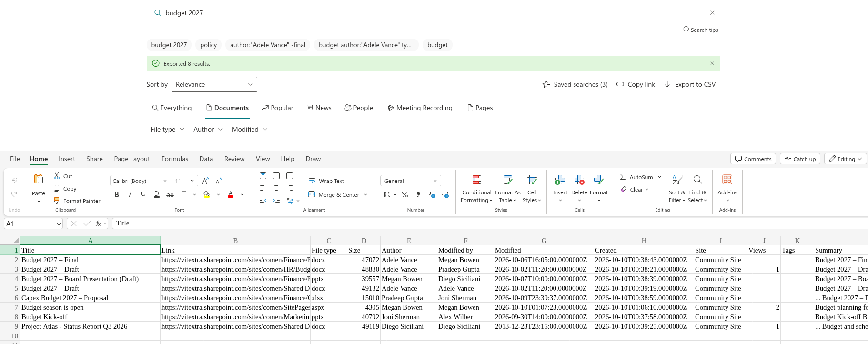Open the General number format dropdown

click(x=411, y=181)
